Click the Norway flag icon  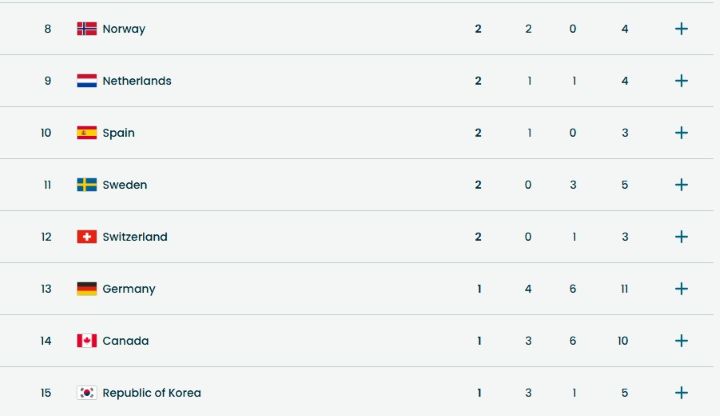87,29
